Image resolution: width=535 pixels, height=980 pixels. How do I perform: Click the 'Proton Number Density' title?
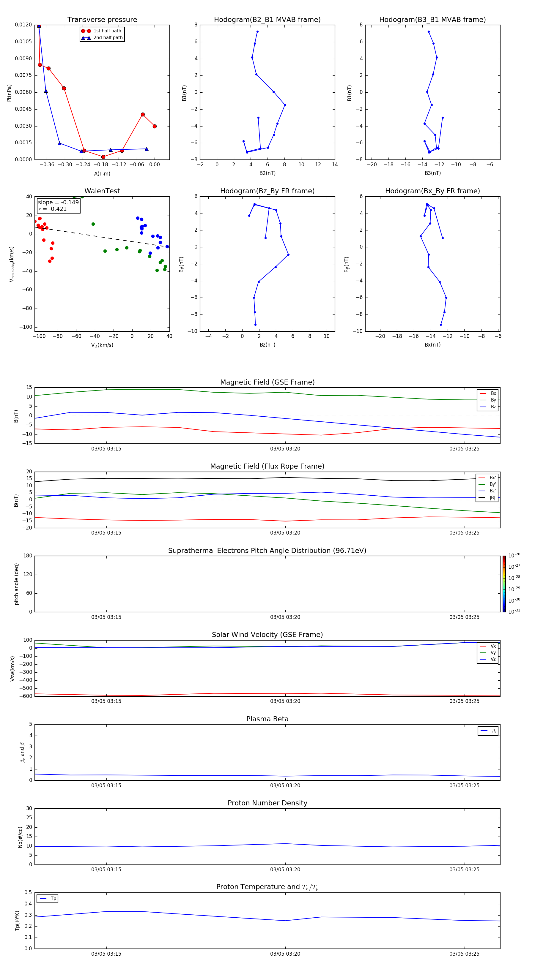coord(267,803)
